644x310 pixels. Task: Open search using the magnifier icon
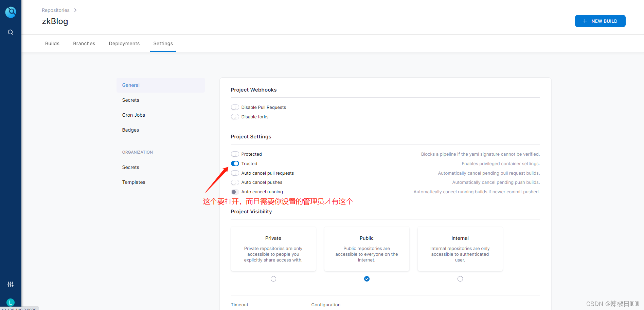pyautogui.click(x=10, y=32)
